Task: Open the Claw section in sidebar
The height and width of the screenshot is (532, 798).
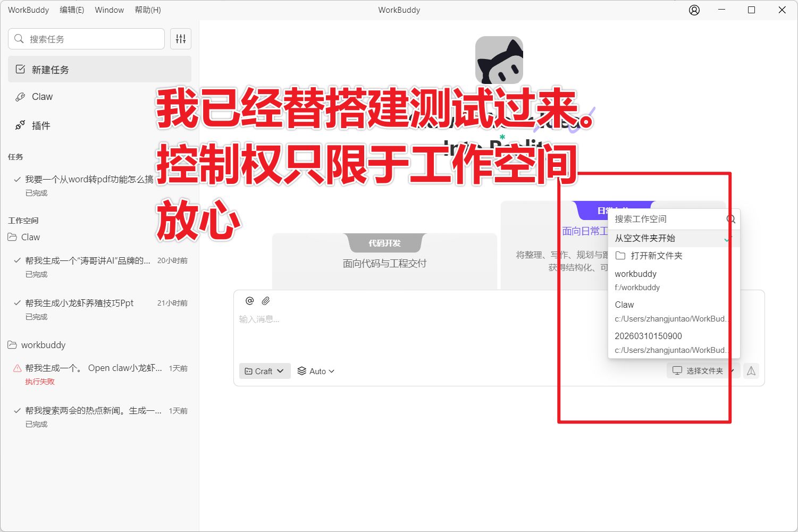Action: (x=99, y=97)
